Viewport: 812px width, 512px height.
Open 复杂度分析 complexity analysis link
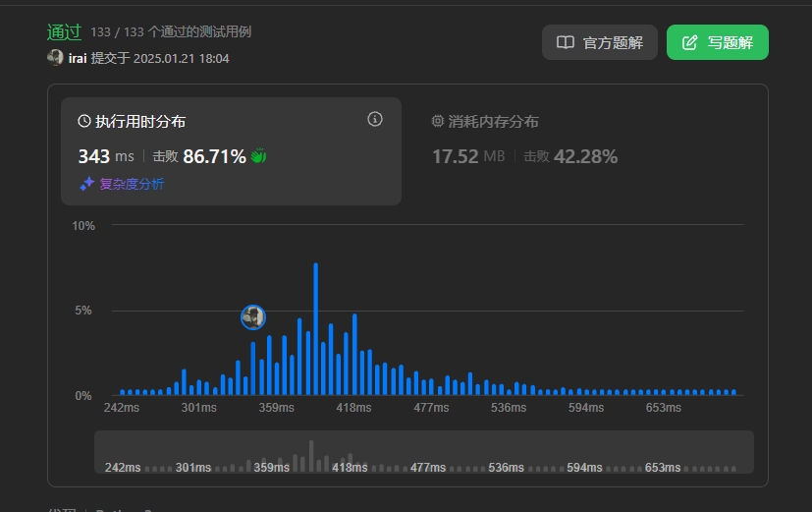point(132,184)
